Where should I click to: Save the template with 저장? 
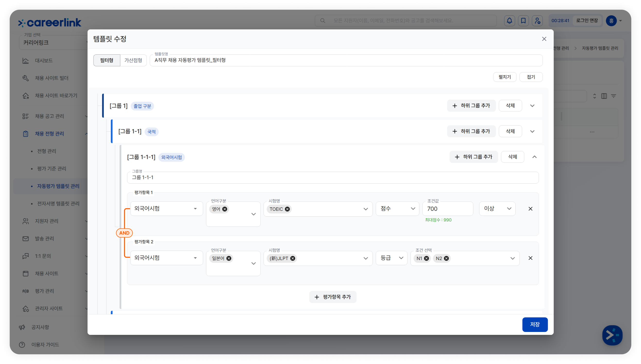click(x=535, y=324)
